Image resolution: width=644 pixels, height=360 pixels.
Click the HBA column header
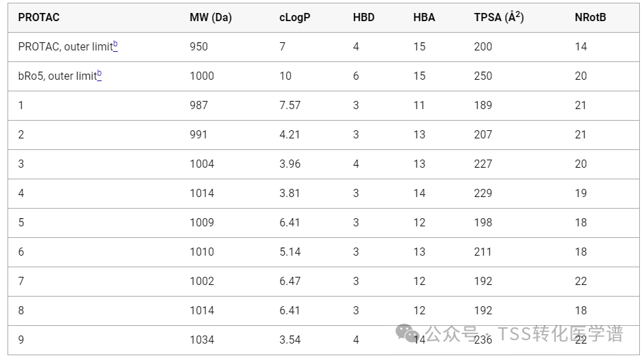424,18
